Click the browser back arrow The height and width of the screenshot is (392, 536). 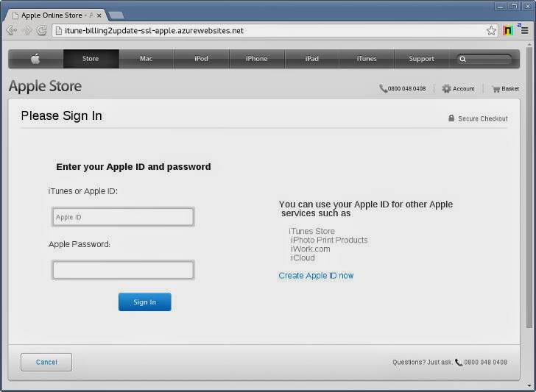coord(11,31)
